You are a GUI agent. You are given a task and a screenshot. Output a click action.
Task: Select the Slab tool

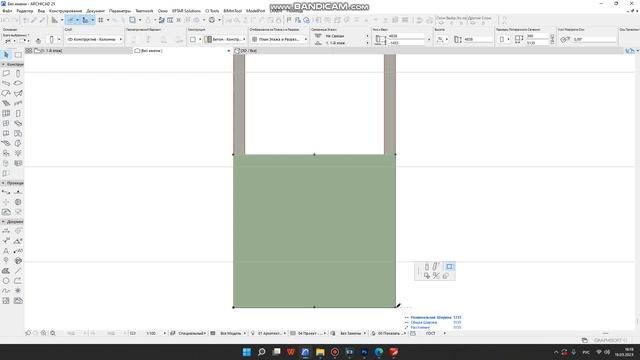(18, 83)
